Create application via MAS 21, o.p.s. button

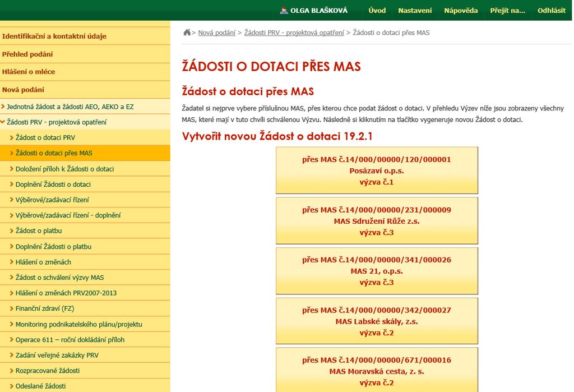(377, 271)
